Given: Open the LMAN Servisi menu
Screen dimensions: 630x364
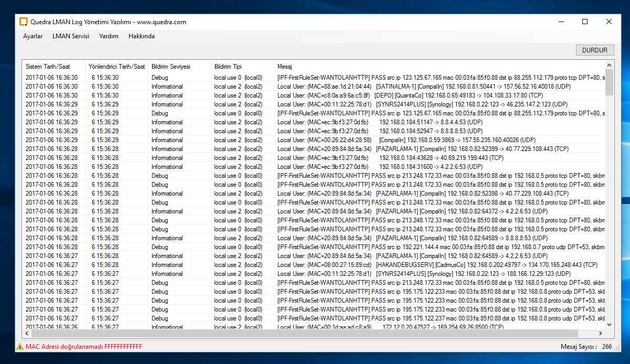Looking at the screenshot, I should 71,36.
